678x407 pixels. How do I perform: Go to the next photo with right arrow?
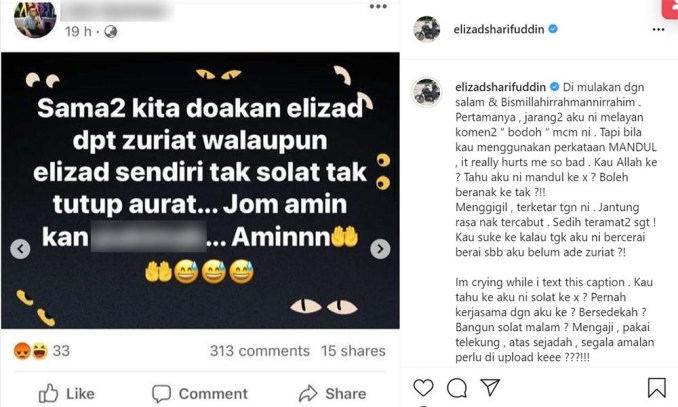pos(380,249)
